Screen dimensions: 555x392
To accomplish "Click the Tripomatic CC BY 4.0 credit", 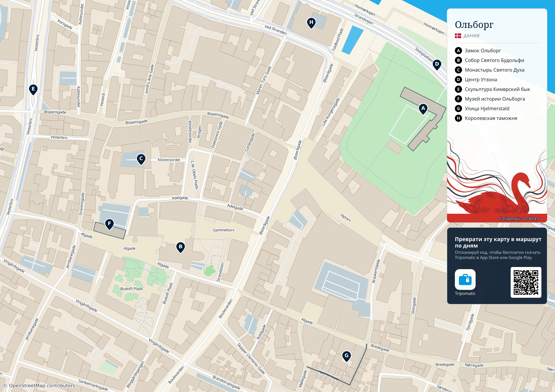I will pos(519,219).
